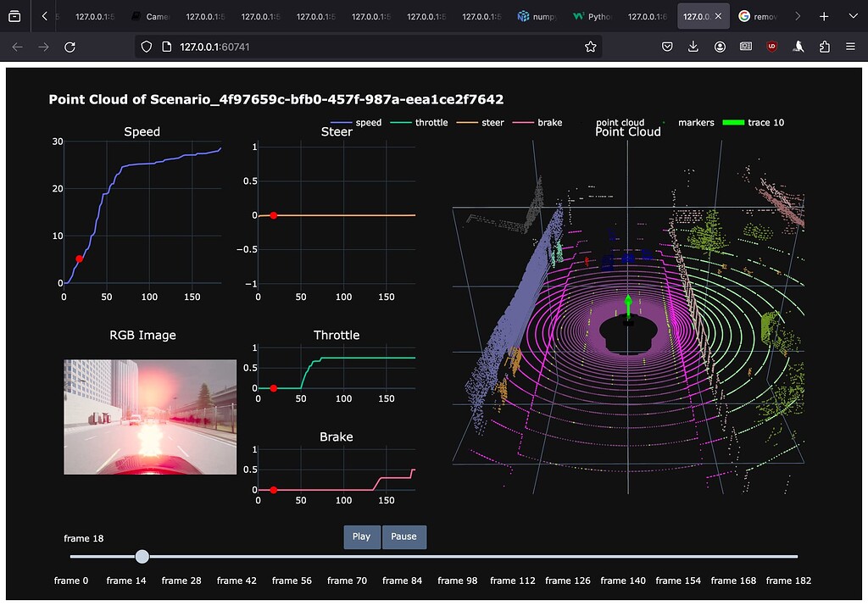Click the scroll tabs right chevron
The height and width of the screenshot is (606, 868).
[797, 15]
